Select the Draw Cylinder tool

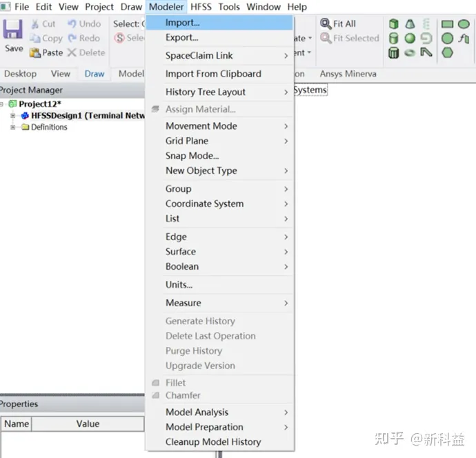point(394,38)
